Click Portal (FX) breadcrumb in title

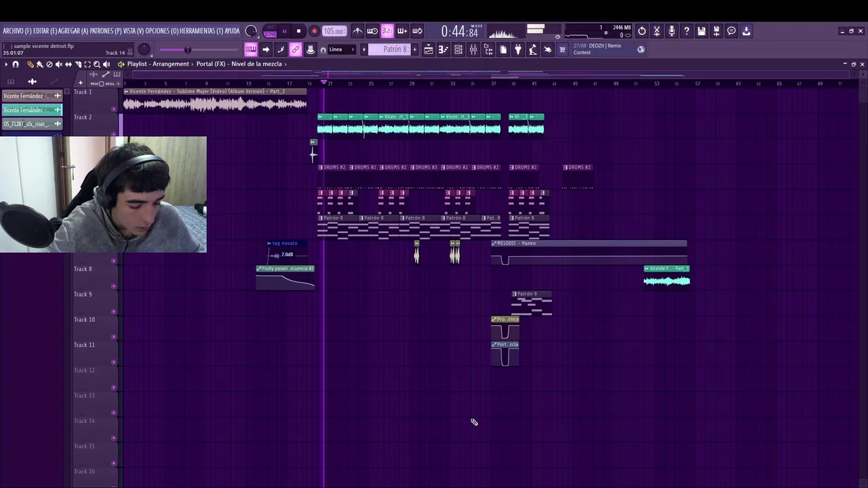click(211, 64)
